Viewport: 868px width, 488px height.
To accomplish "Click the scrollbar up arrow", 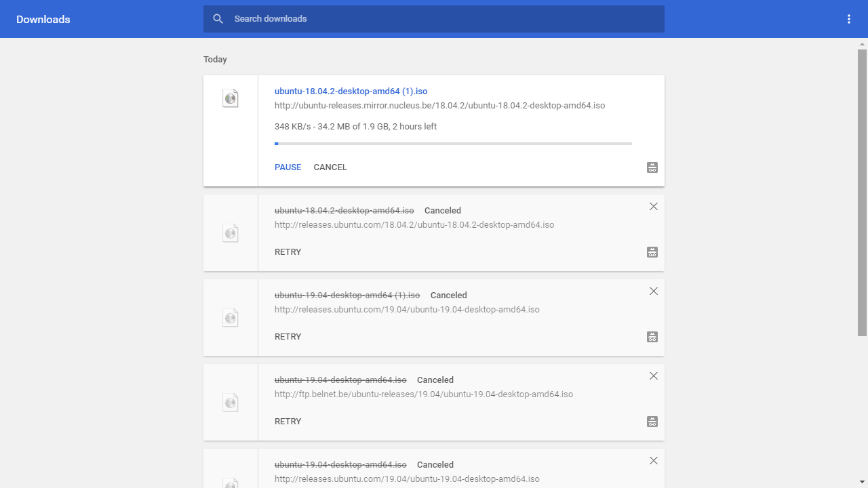I will point(862,43).
